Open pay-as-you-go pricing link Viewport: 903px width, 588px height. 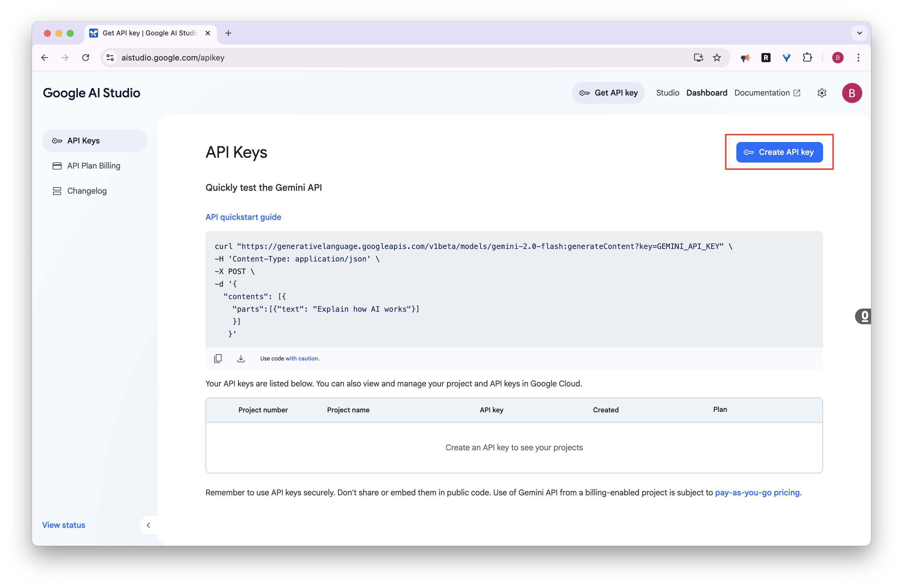757,492
